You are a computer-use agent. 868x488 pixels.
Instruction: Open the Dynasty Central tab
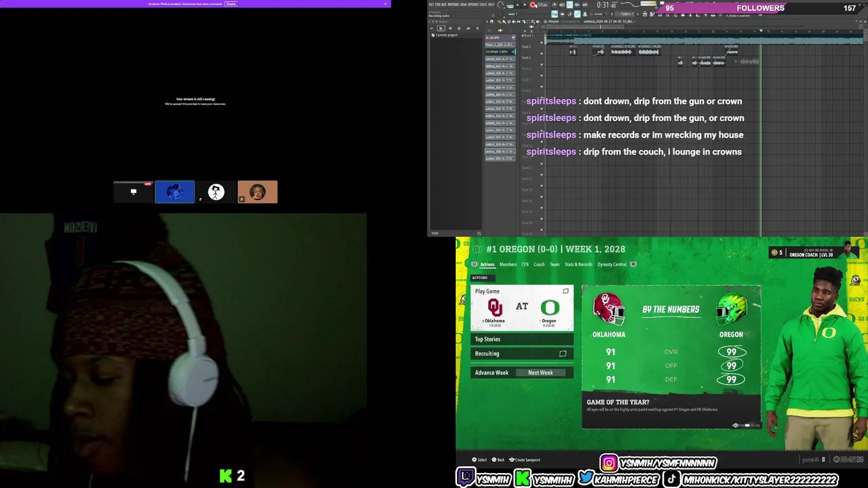pyautogui.click(x=612, y=264)
